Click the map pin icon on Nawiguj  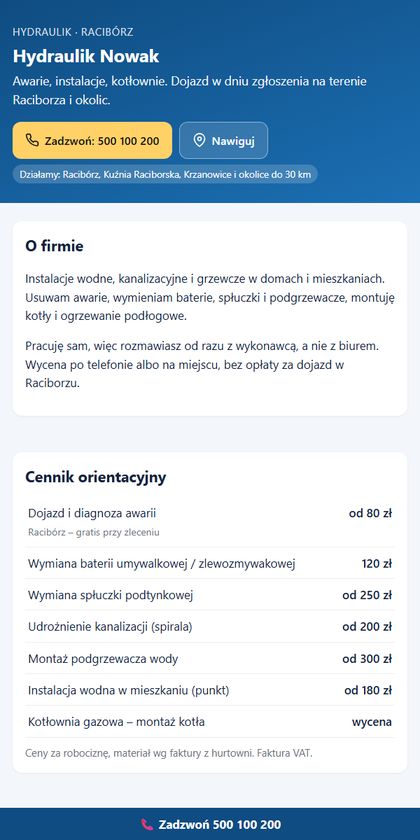tap(199, 141)
